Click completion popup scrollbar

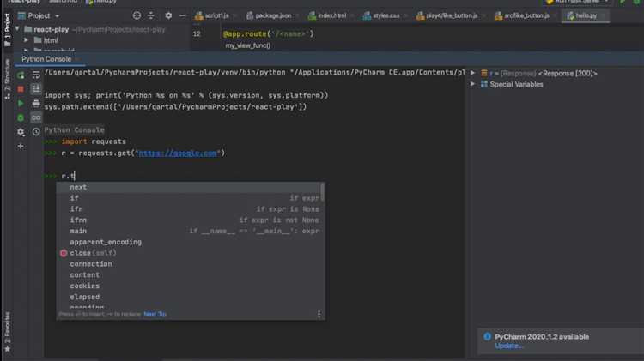322,192
